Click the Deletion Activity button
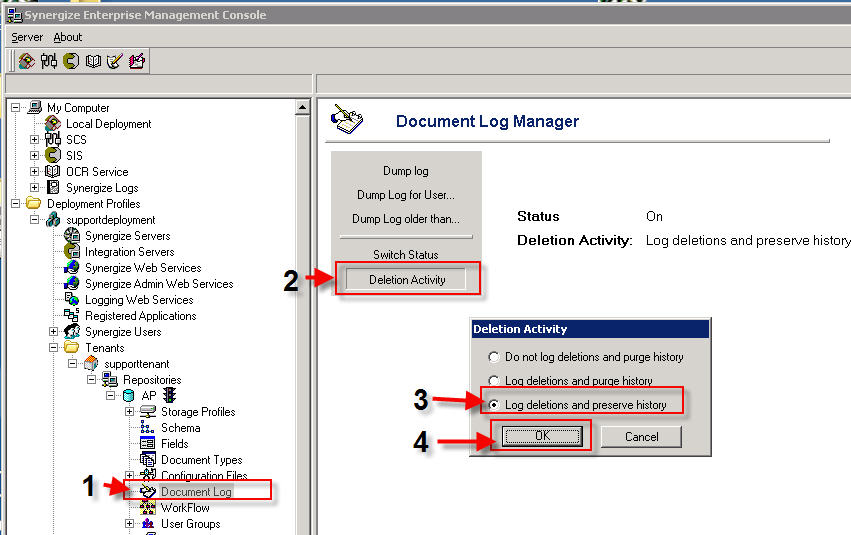 point(406,279)
